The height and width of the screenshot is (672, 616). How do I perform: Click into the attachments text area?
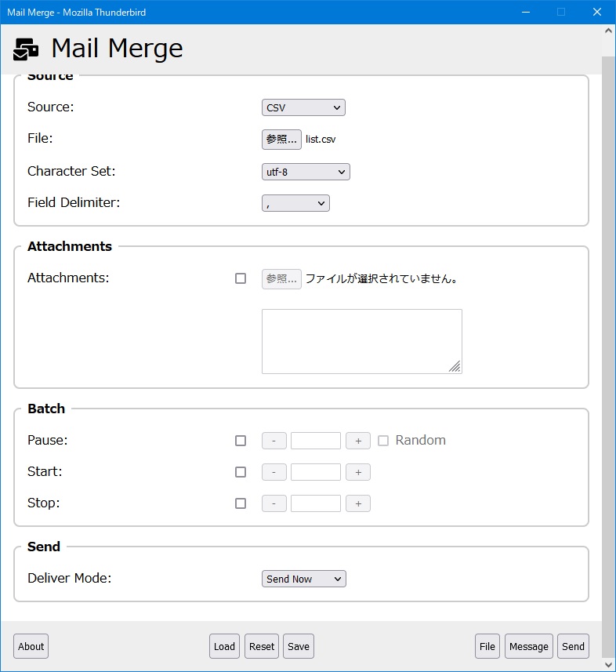tap(361, 341)
